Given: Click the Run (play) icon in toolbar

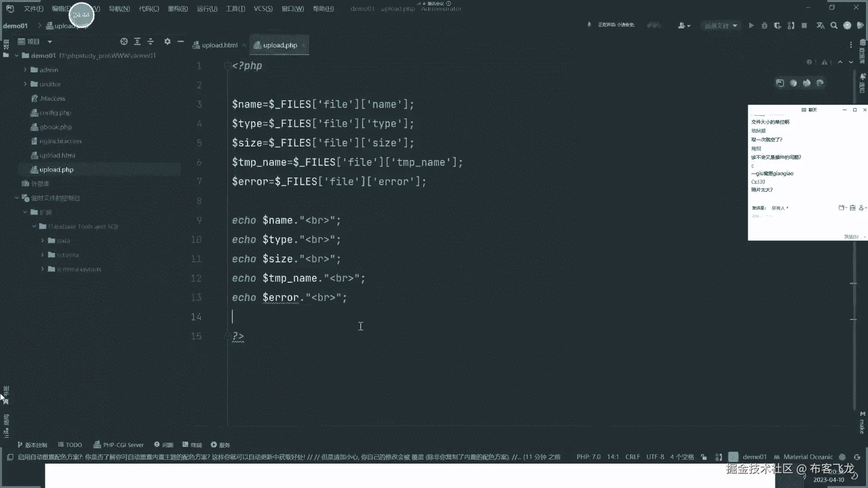Looking at the screenshot, I should (x=751, y=26).
